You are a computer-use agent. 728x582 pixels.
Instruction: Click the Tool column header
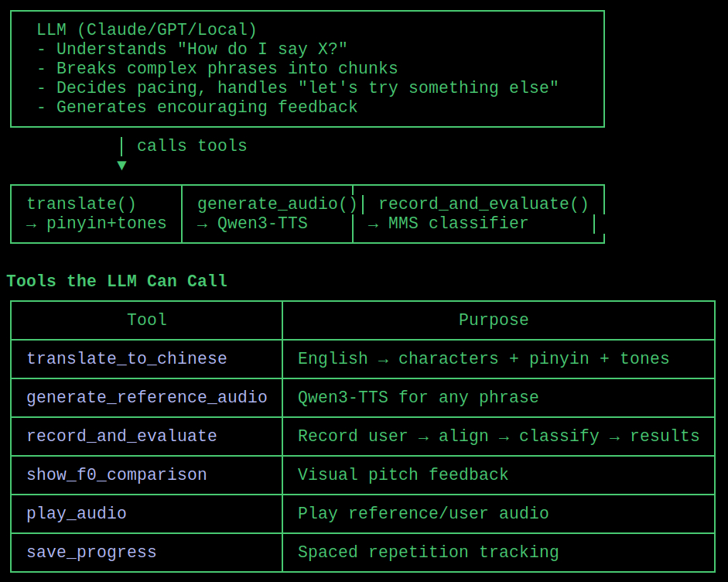pos(147,320)
